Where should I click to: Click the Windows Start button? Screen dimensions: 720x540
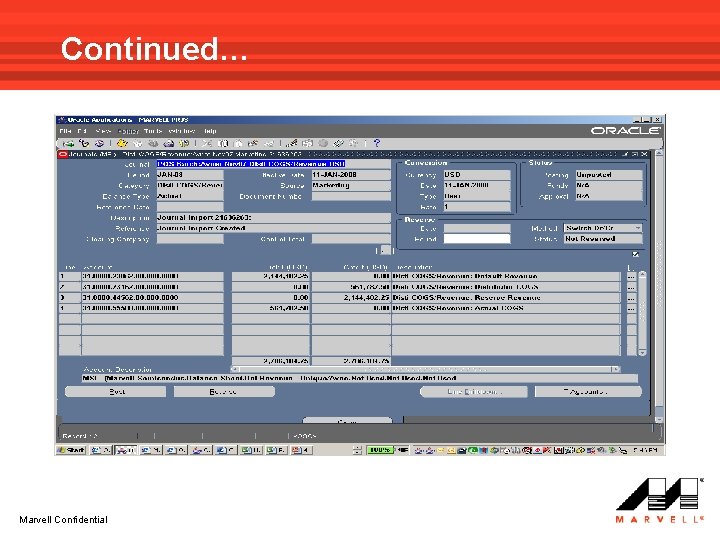tap(72, 450)
